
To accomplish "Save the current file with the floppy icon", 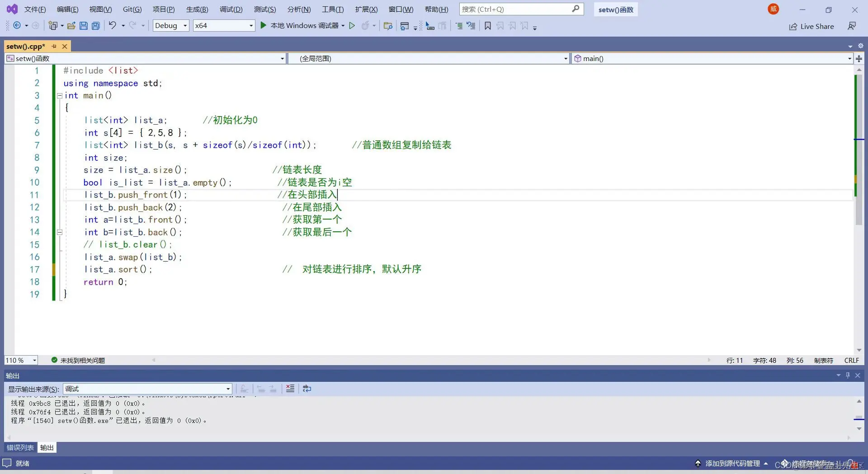I will [x=83, y=26].
